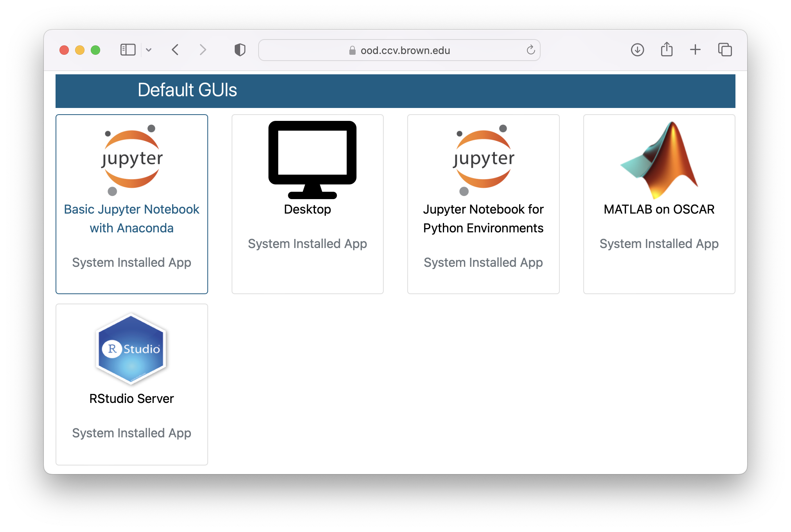
Task: Click System Installed App under Basic Jupyter Notebook
Action: tap(131, 262)
